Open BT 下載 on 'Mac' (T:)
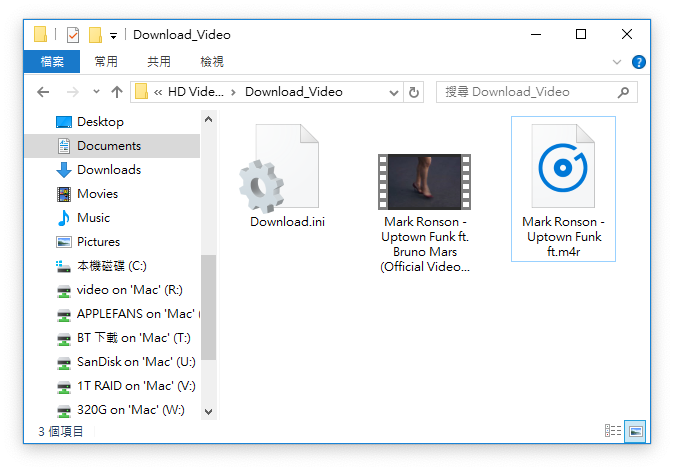The width and height of the screenshot is (674, 471). [x=113, y=338]
